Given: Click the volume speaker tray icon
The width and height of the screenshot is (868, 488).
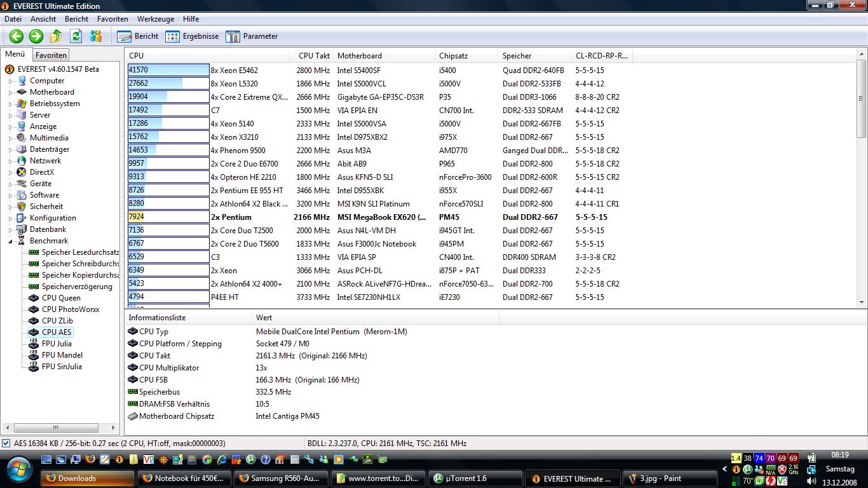Looking at the screenshot, I should click(811, 481).
